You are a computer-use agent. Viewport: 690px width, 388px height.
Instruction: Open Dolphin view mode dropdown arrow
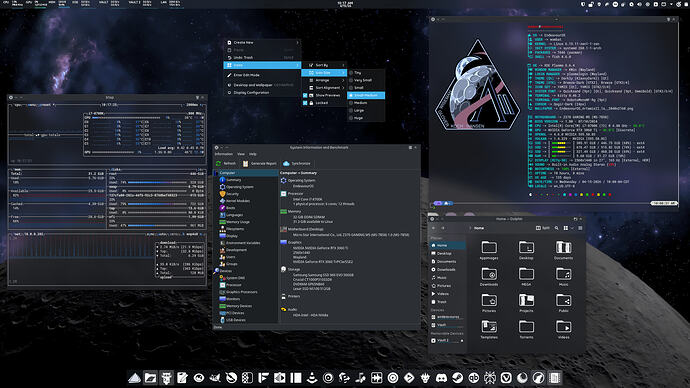[572, 228]
